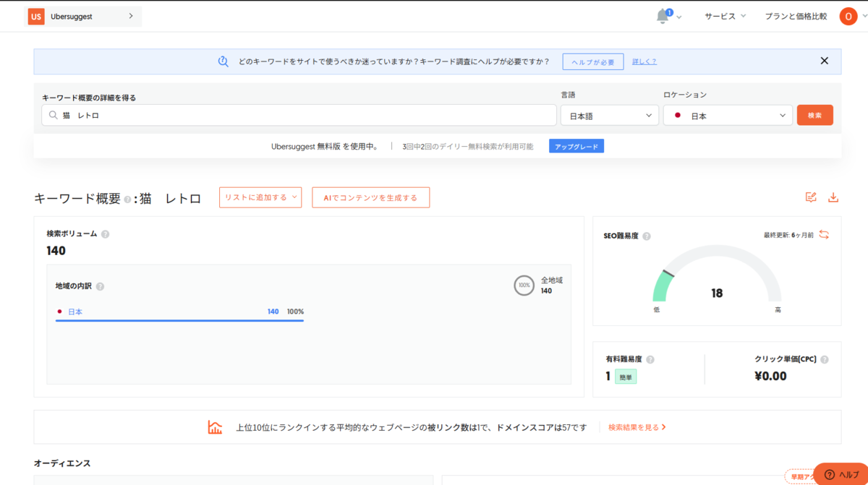Viewport: 868px width, 485px height.
Task: Click the 詳しく? link
Action: tap(644, 62)
